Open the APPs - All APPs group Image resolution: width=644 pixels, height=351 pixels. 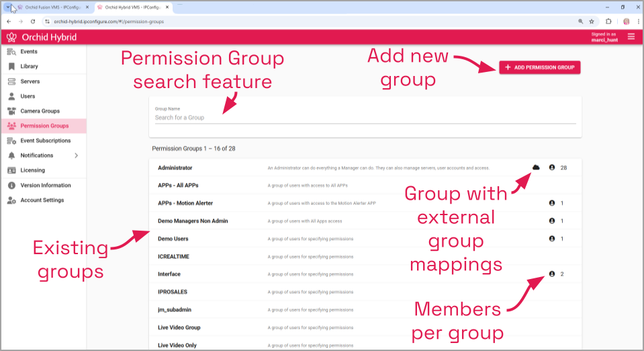[365, 186]
